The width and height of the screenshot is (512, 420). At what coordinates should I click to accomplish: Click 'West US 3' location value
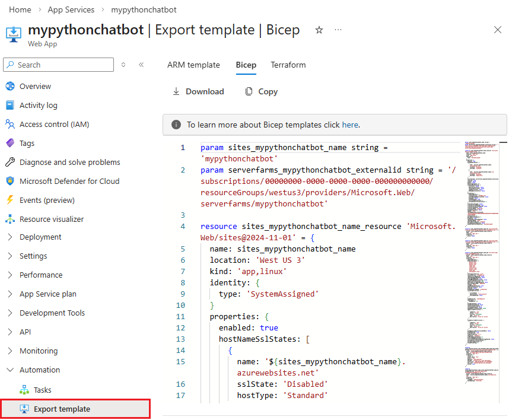(280, 260)
